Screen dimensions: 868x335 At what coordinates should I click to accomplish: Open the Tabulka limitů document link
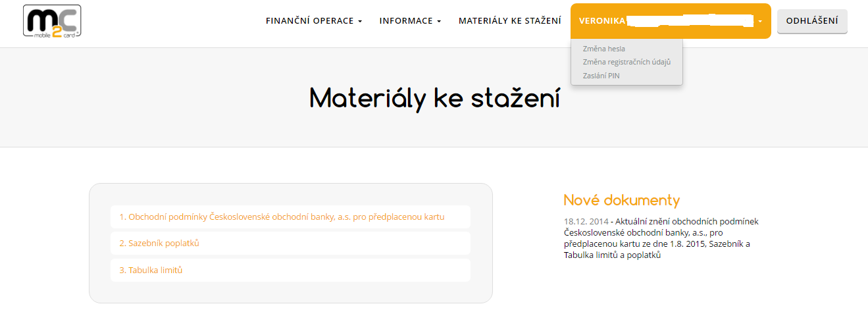[x=290, y=271]
